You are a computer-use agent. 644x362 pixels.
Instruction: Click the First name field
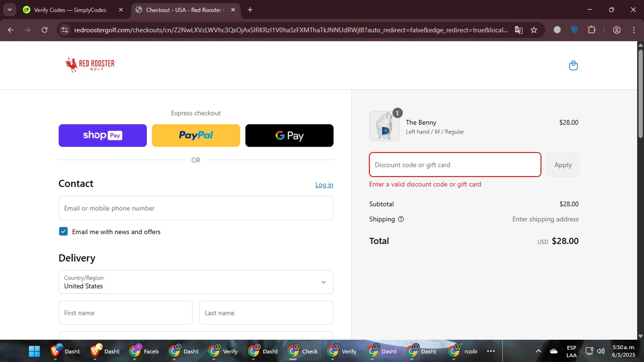pos(125,313)
